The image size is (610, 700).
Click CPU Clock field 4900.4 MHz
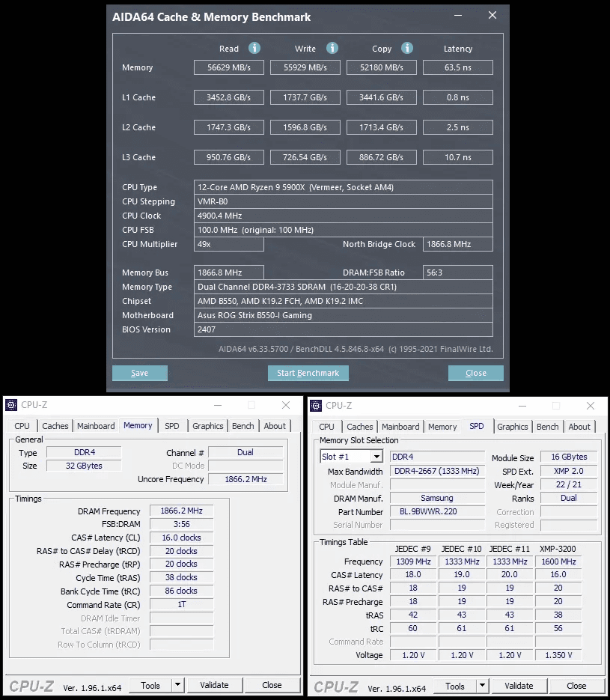coord(343,216)
